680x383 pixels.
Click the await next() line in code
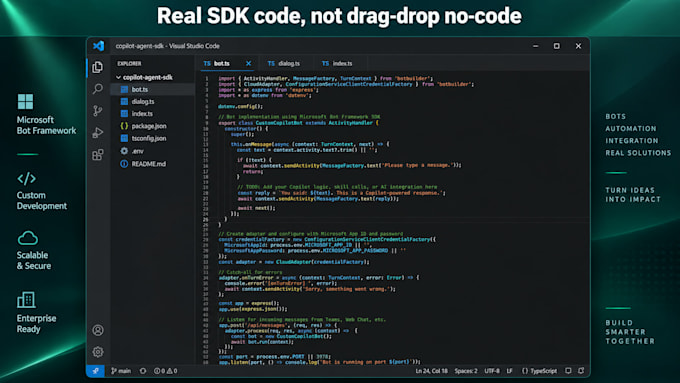256,208
